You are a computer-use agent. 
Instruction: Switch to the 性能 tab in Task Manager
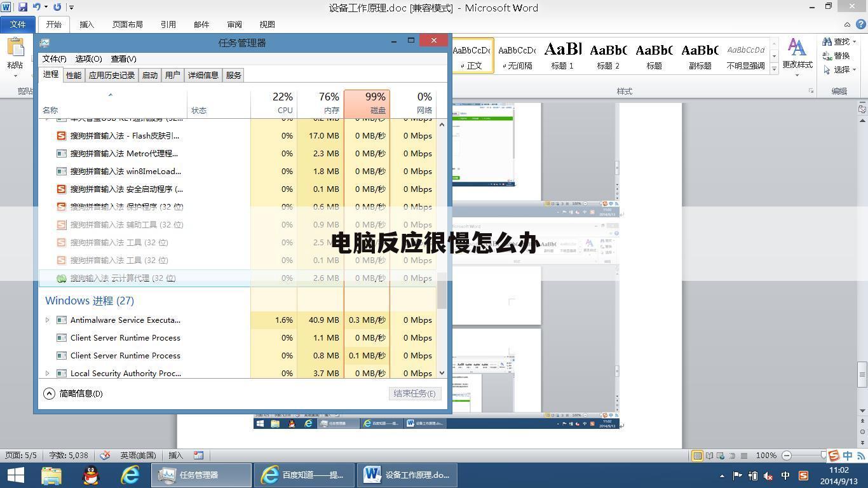[74, 75]
